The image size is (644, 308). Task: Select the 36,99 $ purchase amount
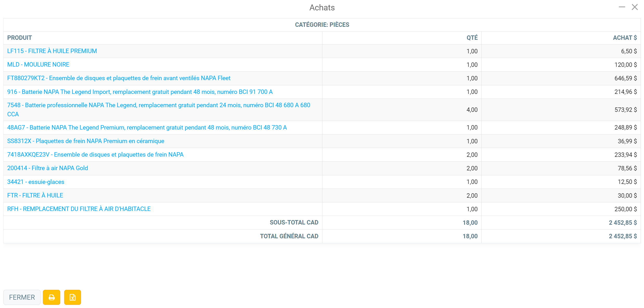[627, 141]
